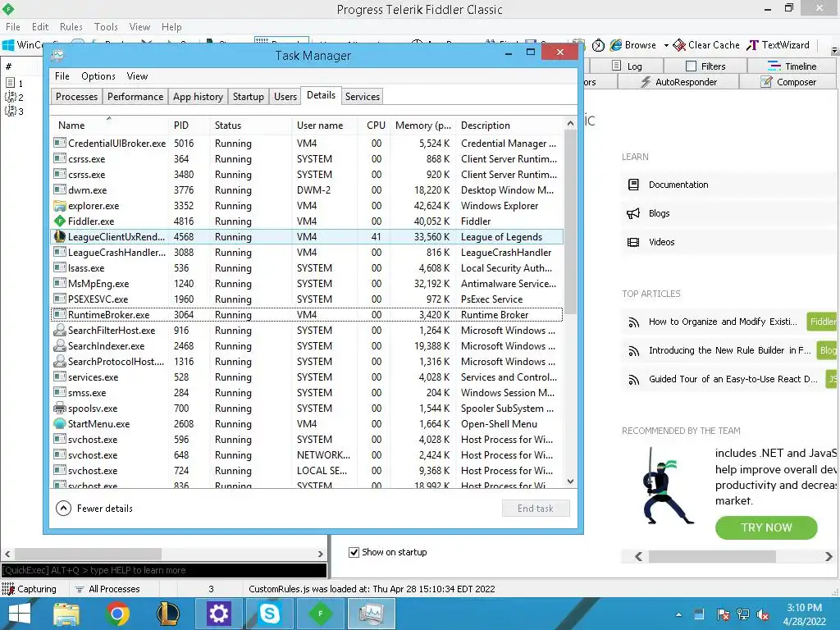
Task: Select the LeagueCrashHandler process row
Action: (x=307, y=253)
